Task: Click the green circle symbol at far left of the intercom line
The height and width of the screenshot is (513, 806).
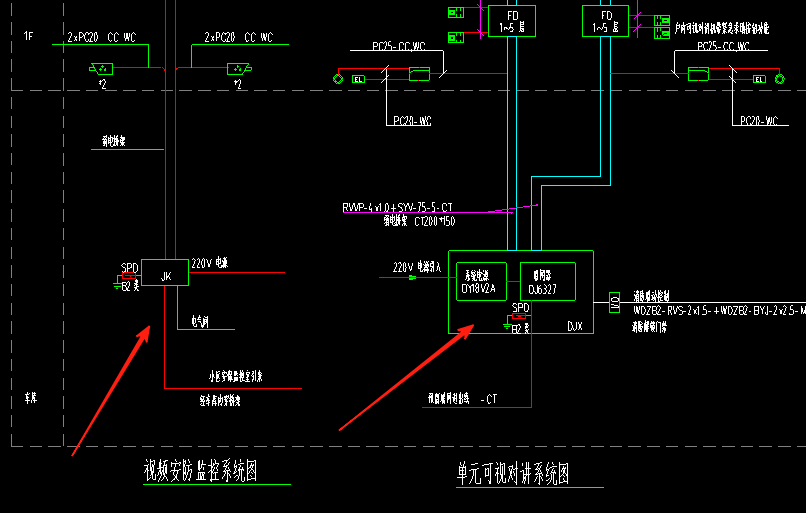Action: [x=338, y=79]
